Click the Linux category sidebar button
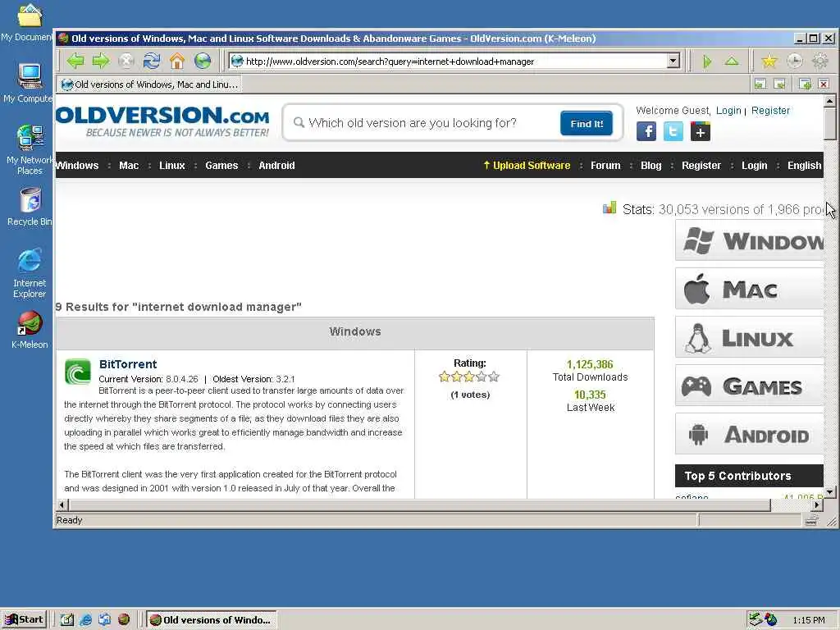The height and width of the screenshot is (630, 840). coord(750,337)
